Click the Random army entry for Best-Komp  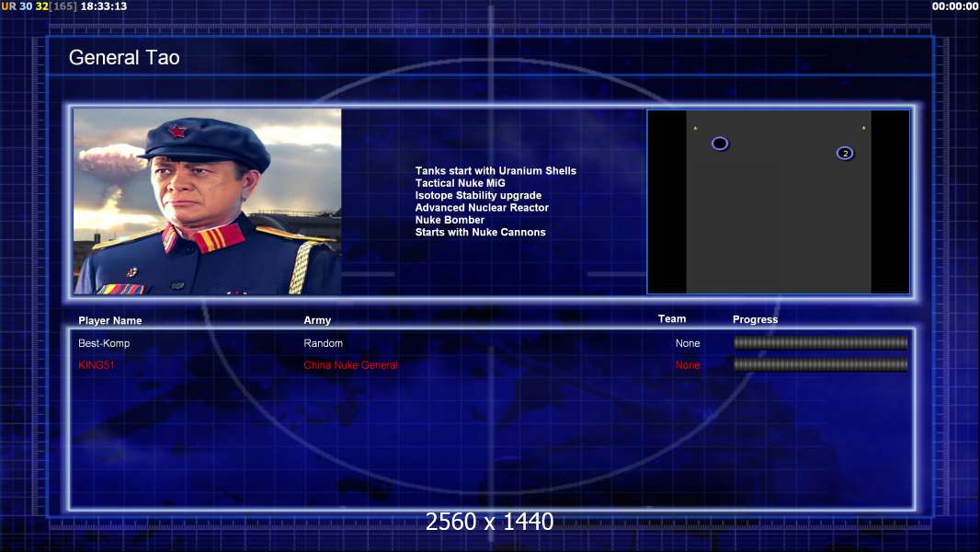[x=323, y=343]
